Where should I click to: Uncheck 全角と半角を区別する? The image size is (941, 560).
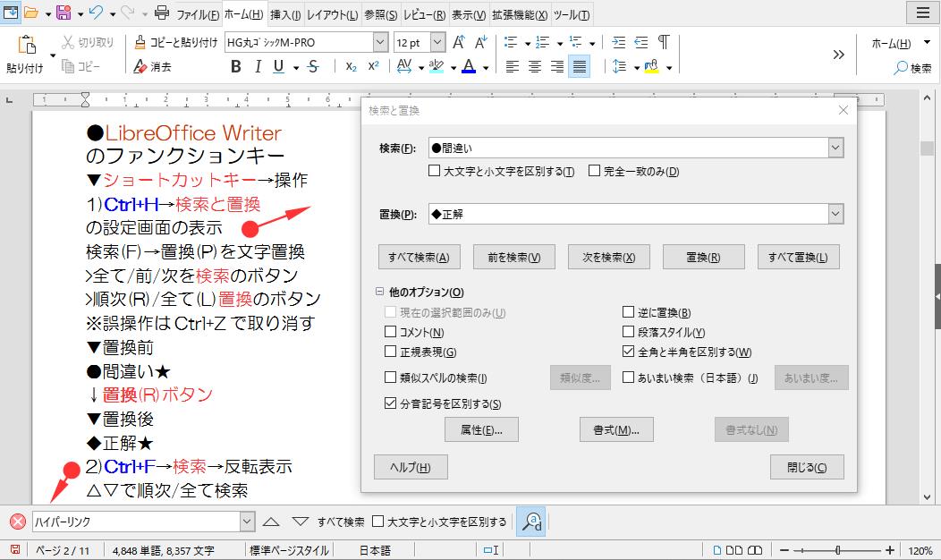click(x=628, y=352)
